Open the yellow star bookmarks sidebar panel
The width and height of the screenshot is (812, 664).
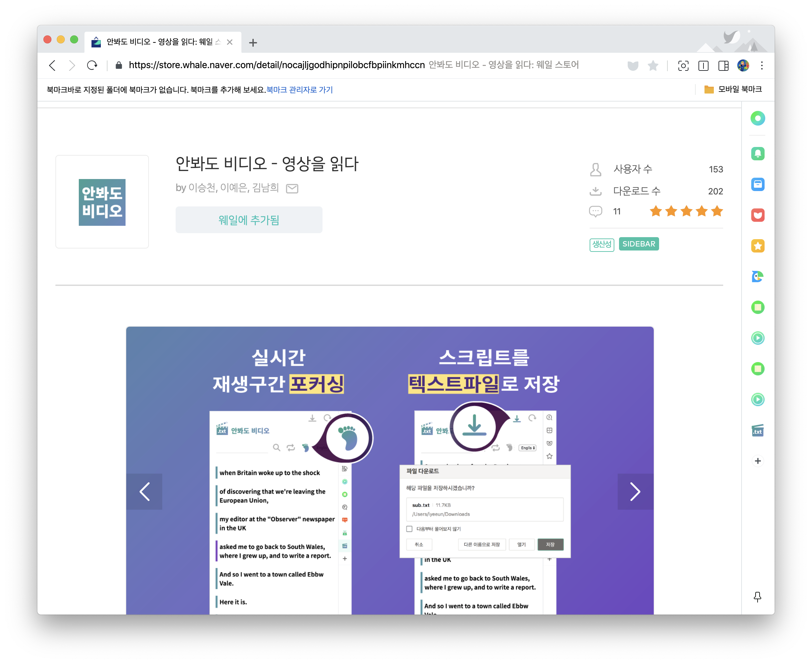pyautogui.click(x=757, y=246)
